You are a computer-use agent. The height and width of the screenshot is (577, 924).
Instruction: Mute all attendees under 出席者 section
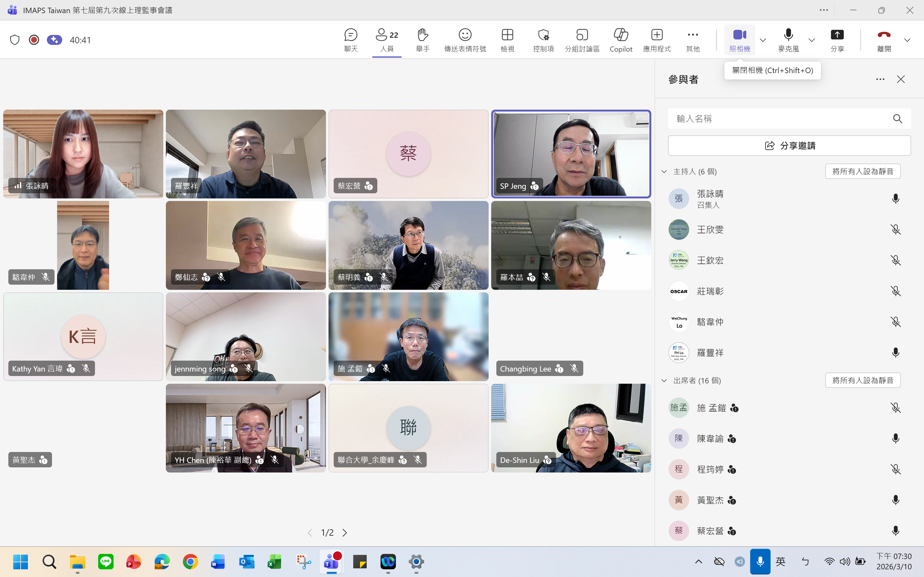coord(862,380)
